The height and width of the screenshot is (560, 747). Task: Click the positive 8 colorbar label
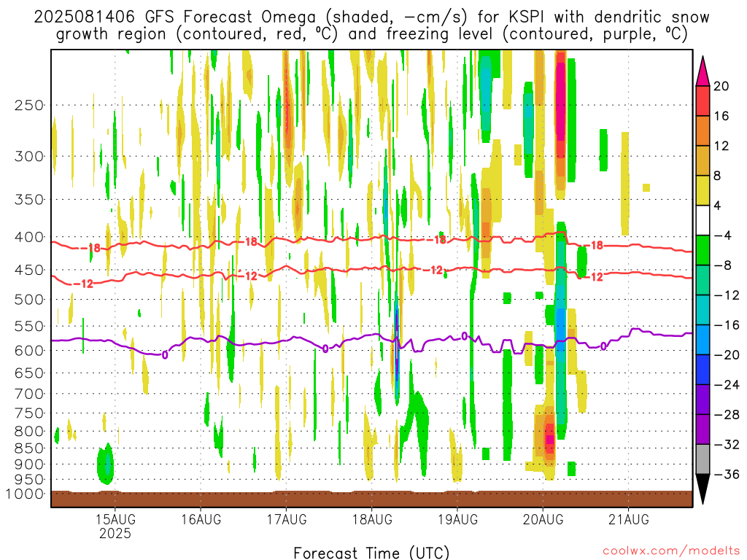point(718,176)
